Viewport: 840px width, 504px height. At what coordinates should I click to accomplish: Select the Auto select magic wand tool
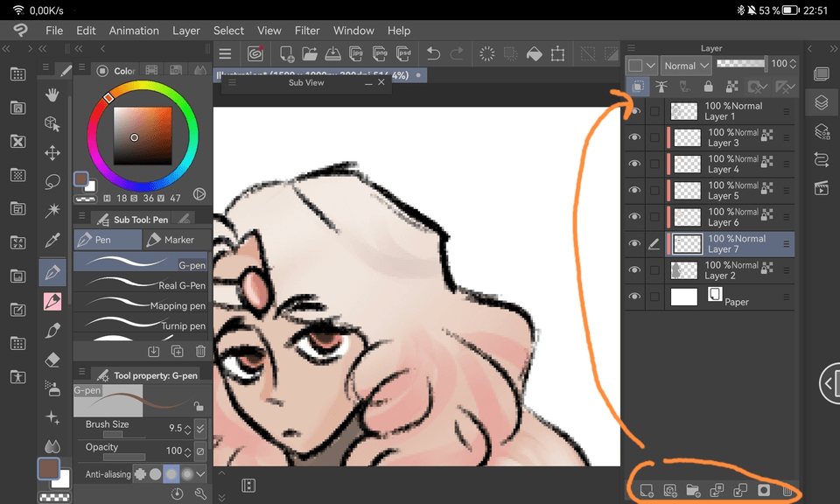tap(52, 211)
